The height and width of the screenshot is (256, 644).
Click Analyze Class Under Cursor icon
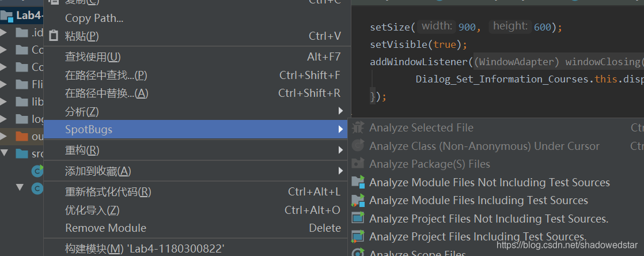coord(358,146)
